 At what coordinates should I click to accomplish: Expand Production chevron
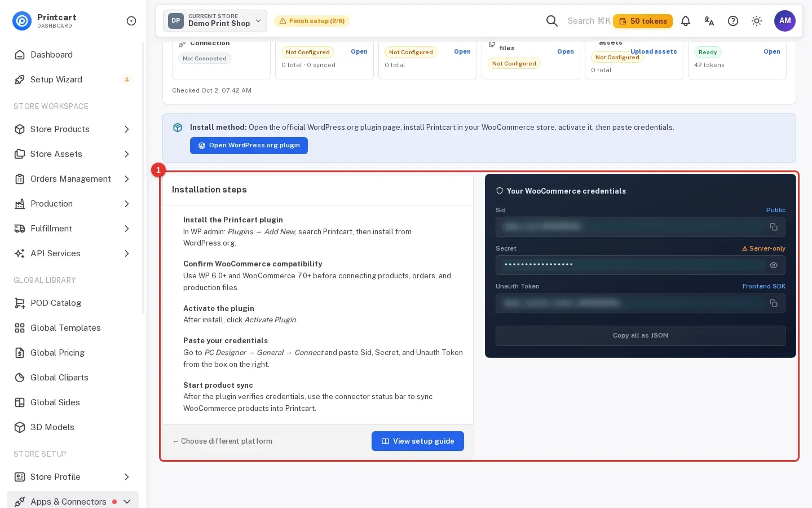point(127,204)
